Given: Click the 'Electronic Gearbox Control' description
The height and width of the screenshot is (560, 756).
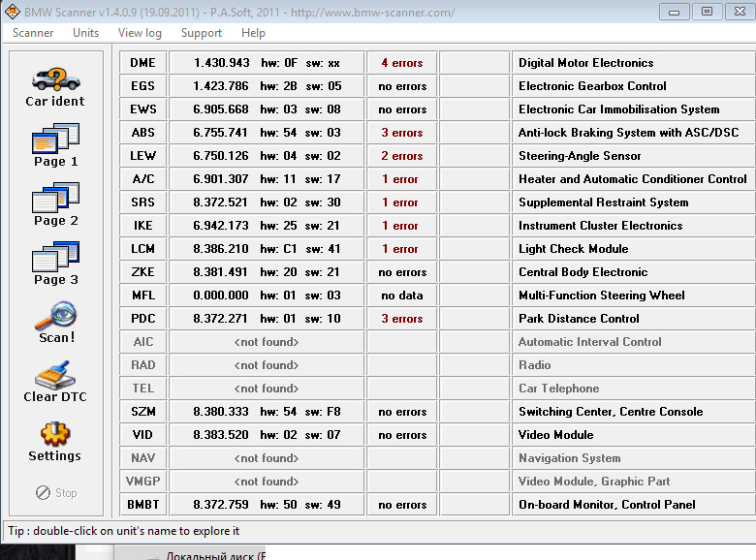Looking at the screenshot, I should 592,86.
